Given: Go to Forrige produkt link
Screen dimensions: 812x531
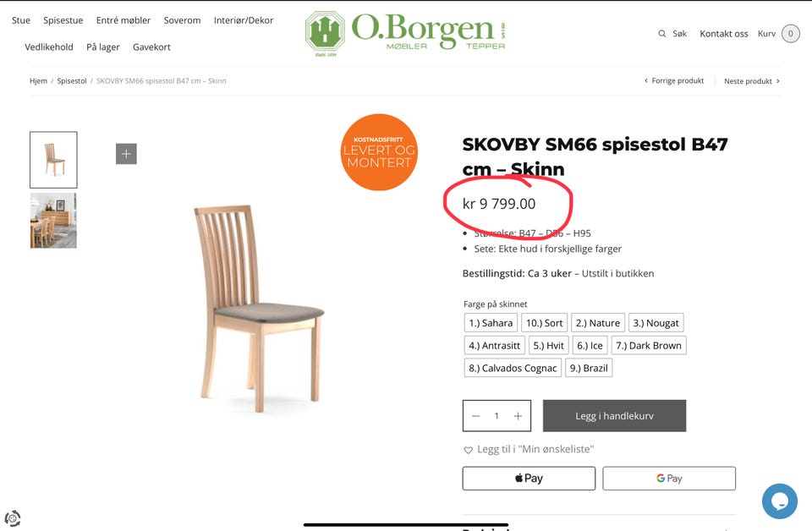Looking at the screenshot, I should tap(674, 80).
